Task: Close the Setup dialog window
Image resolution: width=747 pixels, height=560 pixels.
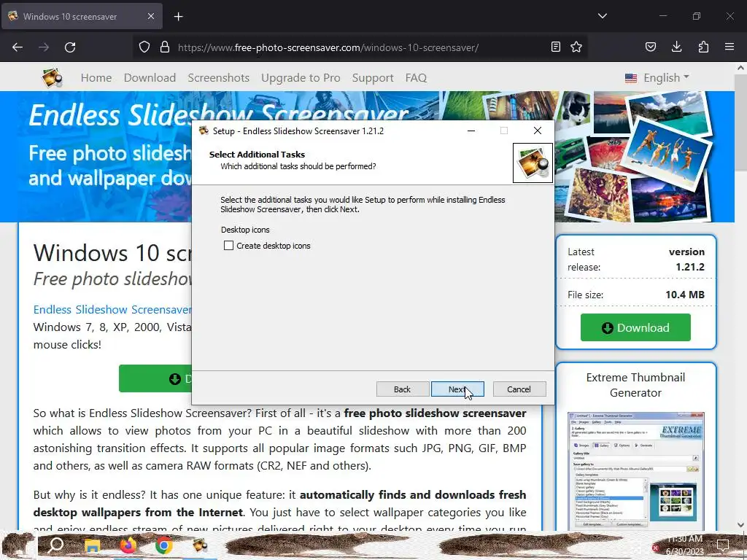Action: [538, 131]
